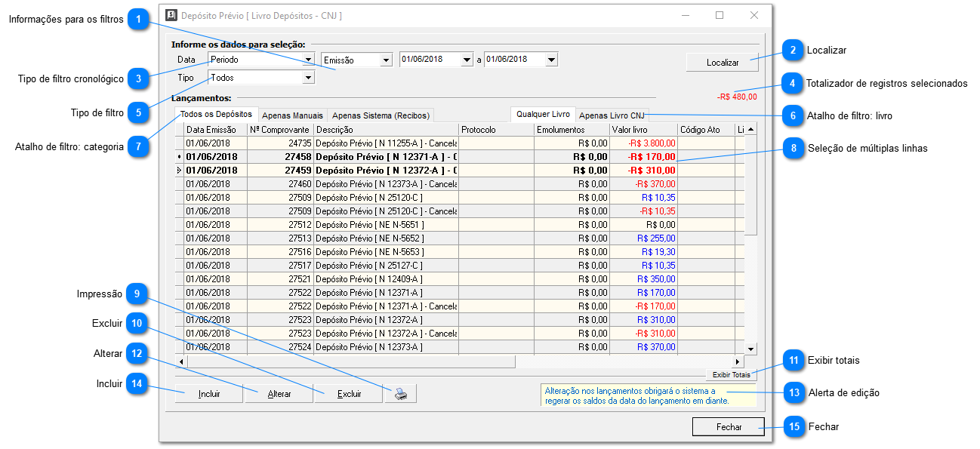The height and width of the screenshot is (449, 980).
Task: Click the Alterar button
Action: [x=279, y=393]
